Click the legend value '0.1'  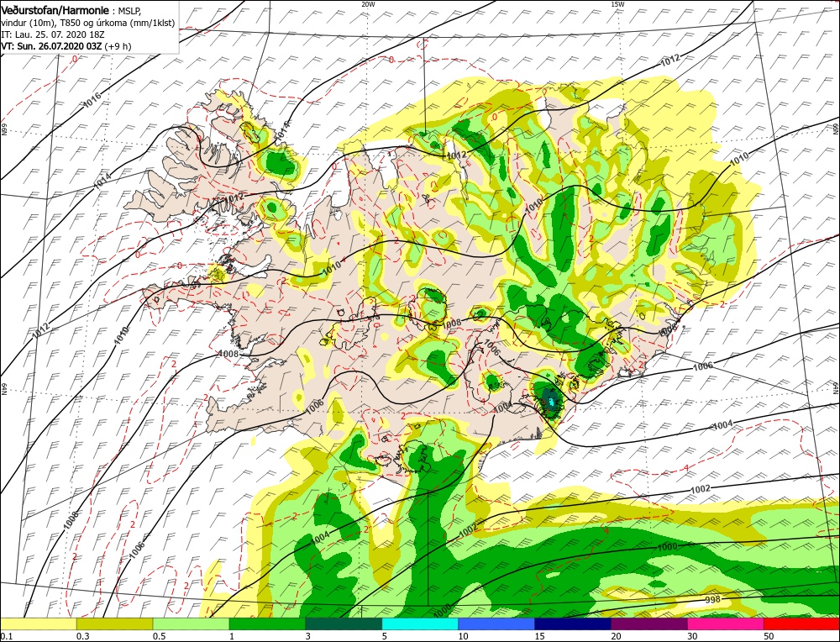pos(6,636)
